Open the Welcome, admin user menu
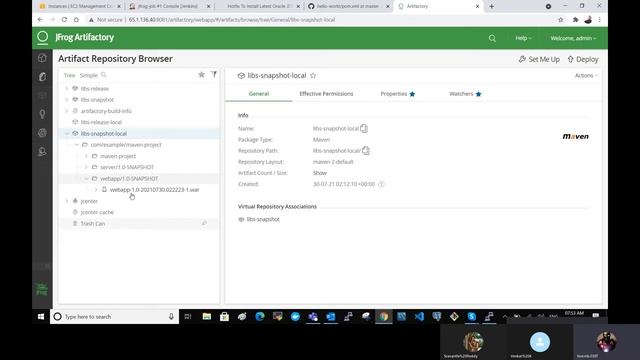The height and width of the screenshot is (360, 640). click(573, 38)
